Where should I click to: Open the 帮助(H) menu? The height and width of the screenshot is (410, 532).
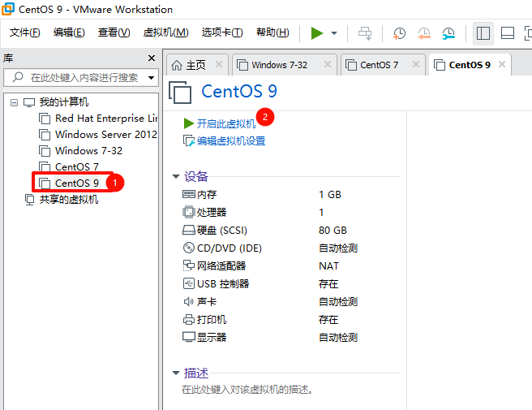pyautogui.click(x=272, y=32)
